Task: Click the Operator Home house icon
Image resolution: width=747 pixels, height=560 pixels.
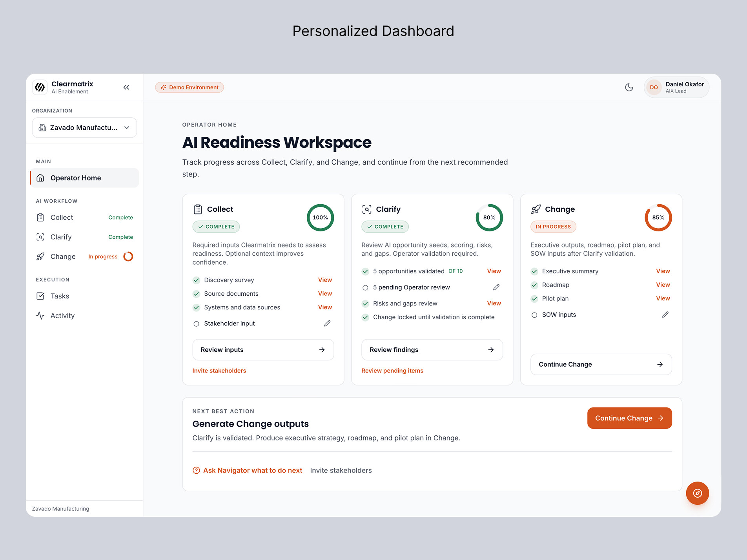Action: click(40, 178)
